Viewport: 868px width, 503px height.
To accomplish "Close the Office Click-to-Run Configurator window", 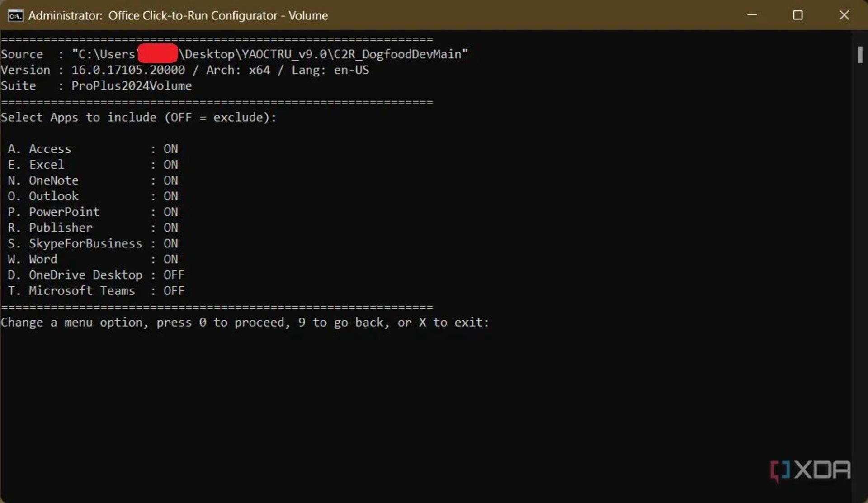I will pyautogui.click(x=844, y=15).
